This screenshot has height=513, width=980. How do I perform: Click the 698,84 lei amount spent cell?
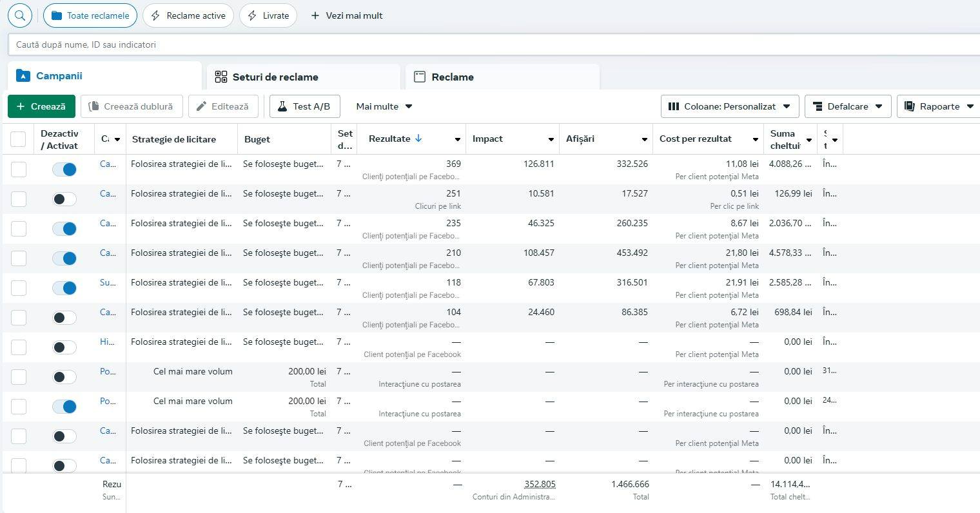[x=793, y=312]
